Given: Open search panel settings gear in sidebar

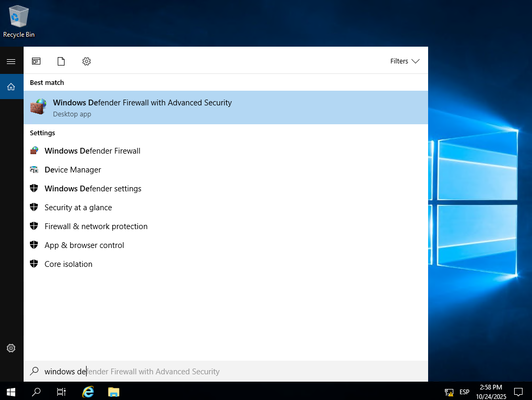Looking at the screenshot, I should (11, 348).
